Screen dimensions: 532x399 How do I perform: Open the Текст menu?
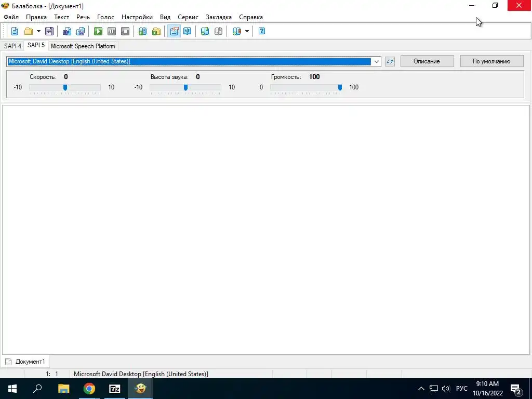point(61,17)
